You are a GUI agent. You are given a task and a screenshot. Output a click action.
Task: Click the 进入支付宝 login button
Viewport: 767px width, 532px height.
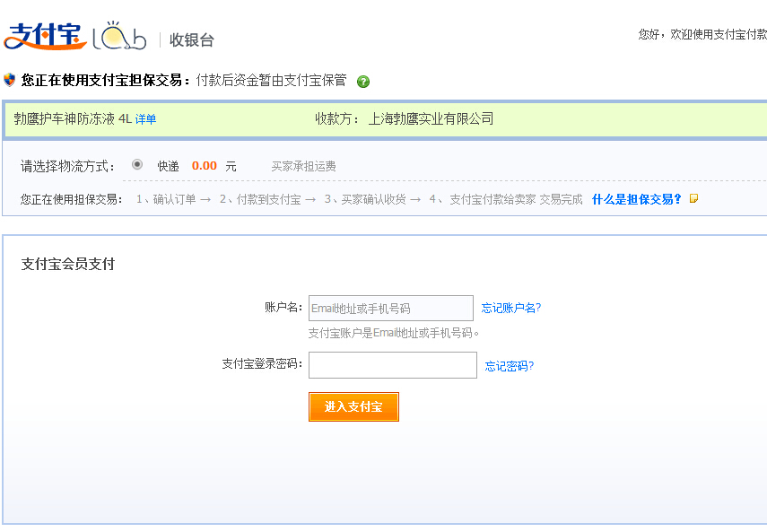click(353, 406)
